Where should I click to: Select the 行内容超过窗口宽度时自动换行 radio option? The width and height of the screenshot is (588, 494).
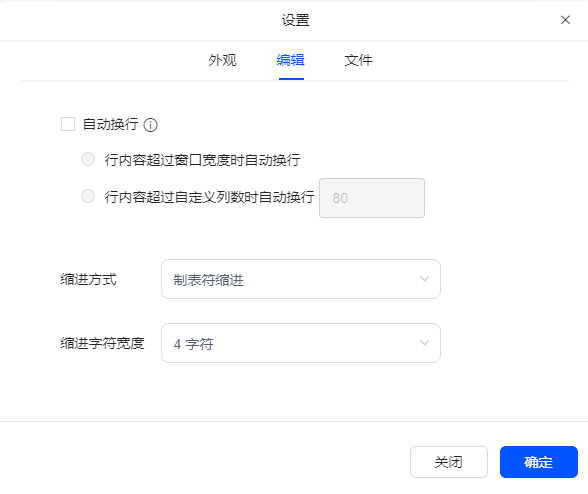pos(88,159)
